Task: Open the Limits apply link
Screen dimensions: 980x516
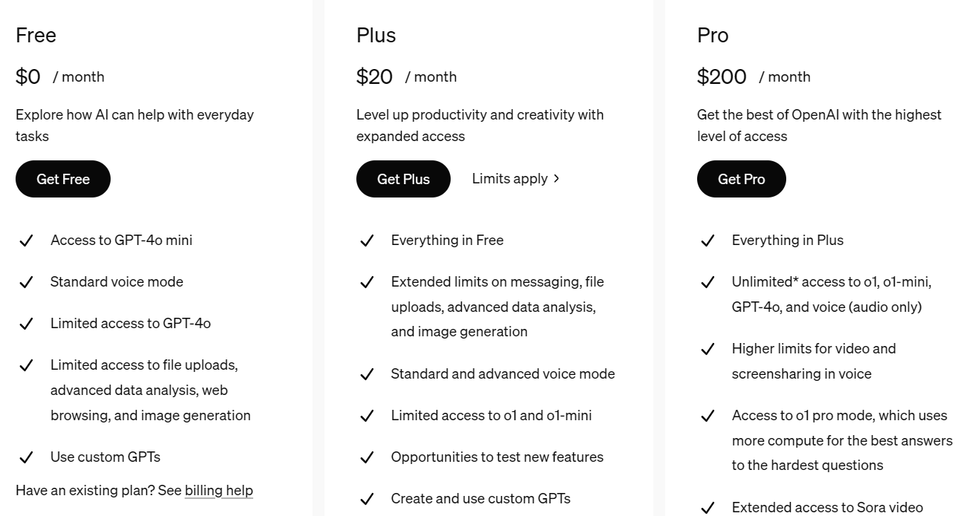Action: (509, 178)
